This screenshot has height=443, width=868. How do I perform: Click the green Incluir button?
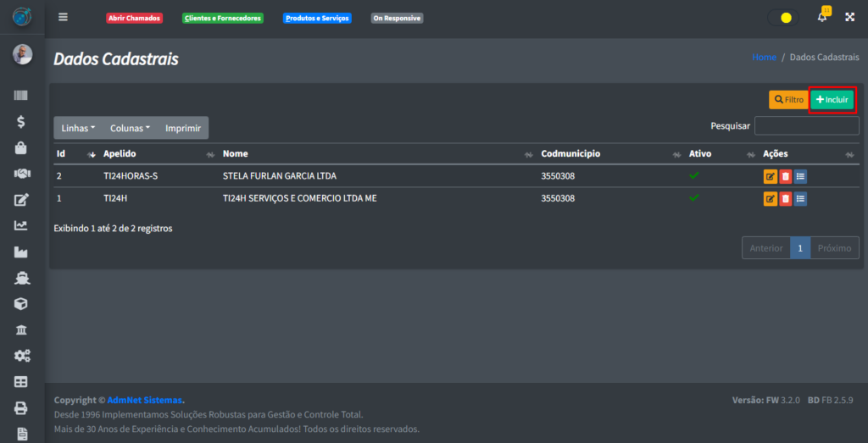tap(832, 100)
